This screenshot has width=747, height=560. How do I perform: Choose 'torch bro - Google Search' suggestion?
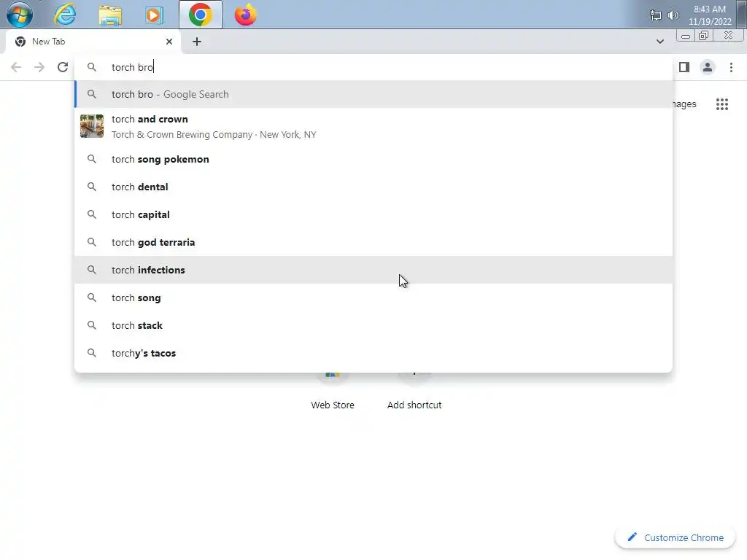tap(373, 94)
